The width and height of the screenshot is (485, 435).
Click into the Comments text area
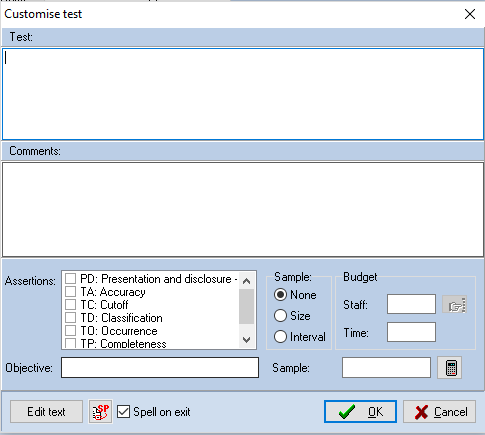[243, 209]
